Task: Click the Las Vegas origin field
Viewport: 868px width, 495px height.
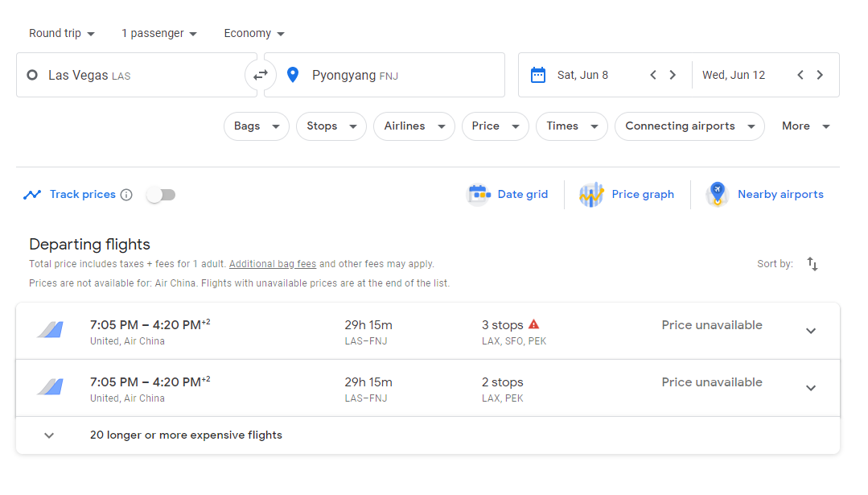Action: pyautogui.click(x=137, y=75)
